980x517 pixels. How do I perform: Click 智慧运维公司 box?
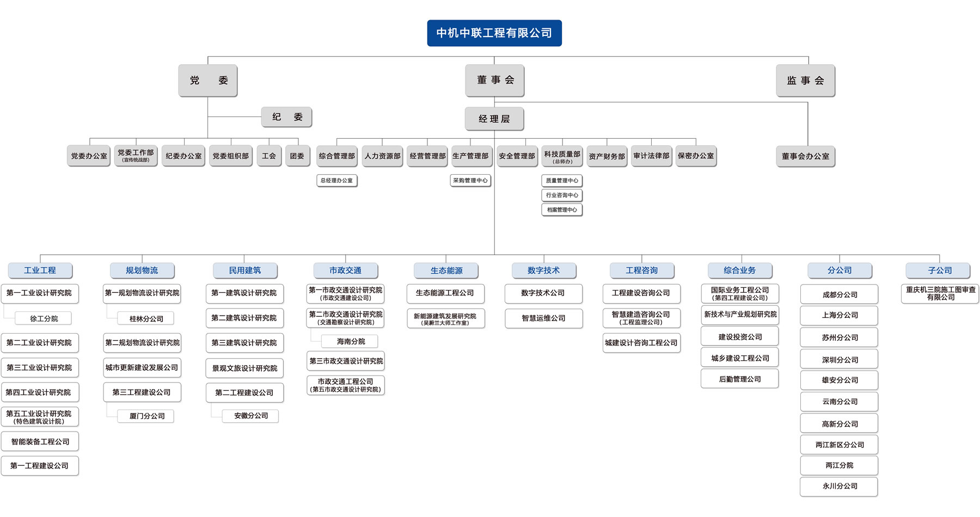click(543, 318)
